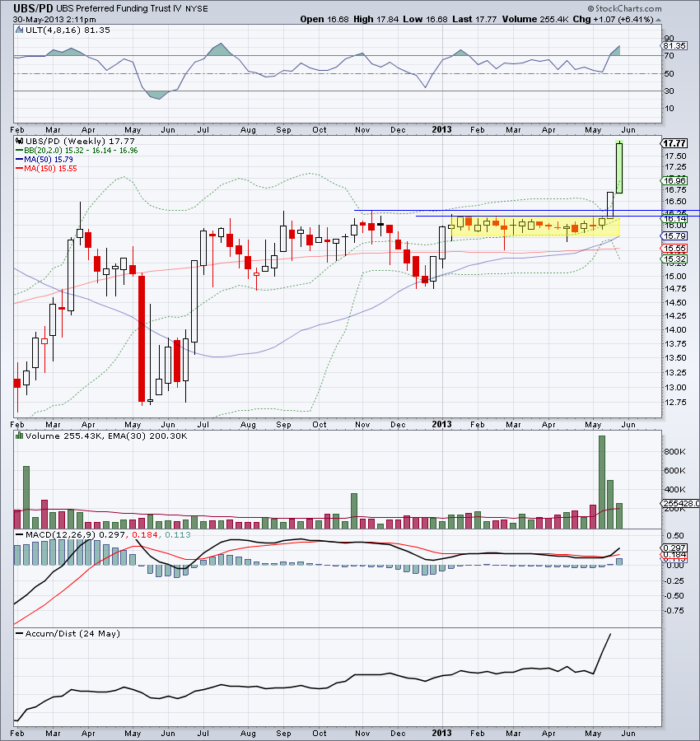This screenshot has height=741, width=700.
Task: Click the UBS/PD ticker symbol in header
Action: pos(33,8)
